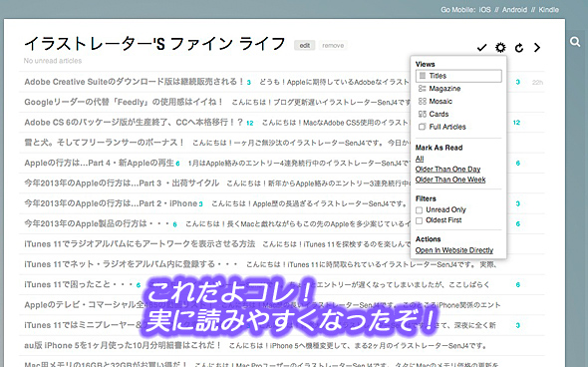
Task: Open the gear settings menu icon
Action: (500, 48)
